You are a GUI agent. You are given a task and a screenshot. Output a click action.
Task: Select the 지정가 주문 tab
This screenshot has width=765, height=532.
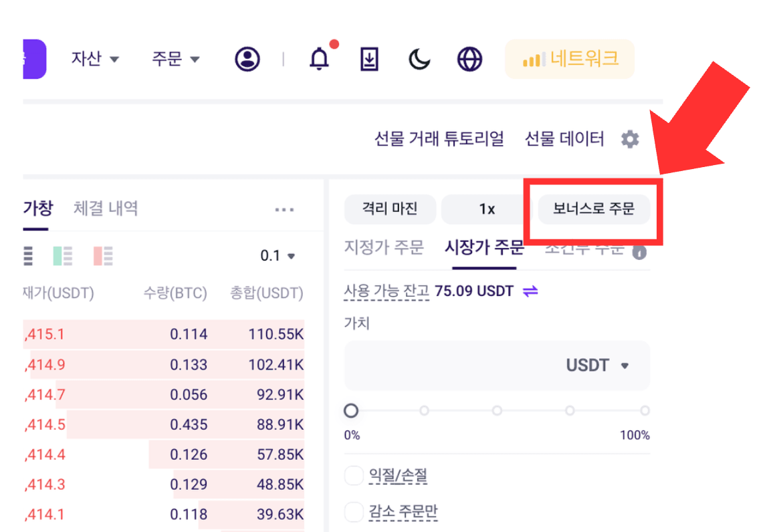[384, 247]
